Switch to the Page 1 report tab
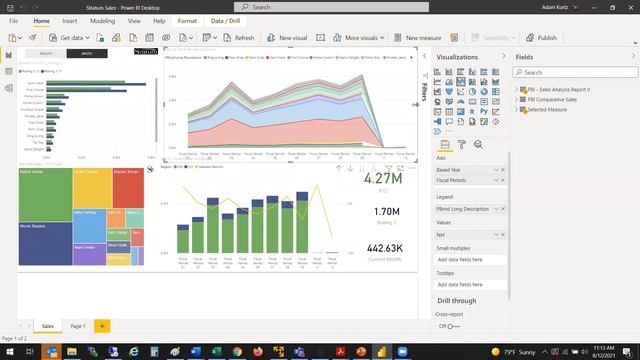 pyautogui.click(x=78, y=326)
